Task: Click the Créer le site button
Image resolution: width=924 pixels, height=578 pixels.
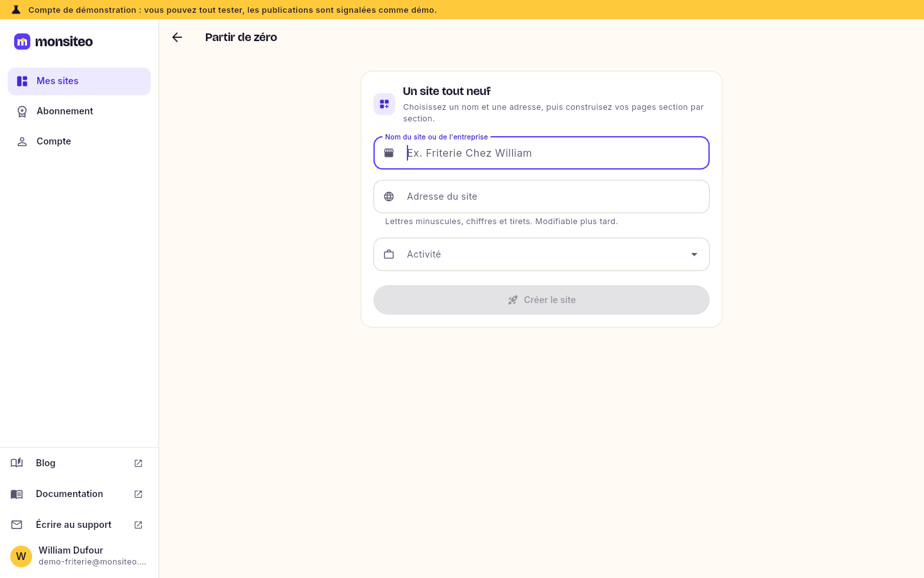Action: coord(542,300)
